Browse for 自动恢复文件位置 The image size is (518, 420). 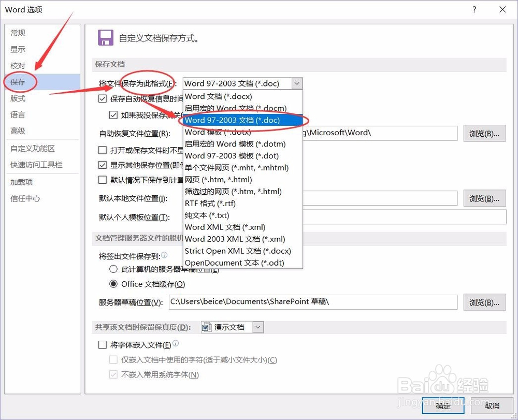(485, 134)
